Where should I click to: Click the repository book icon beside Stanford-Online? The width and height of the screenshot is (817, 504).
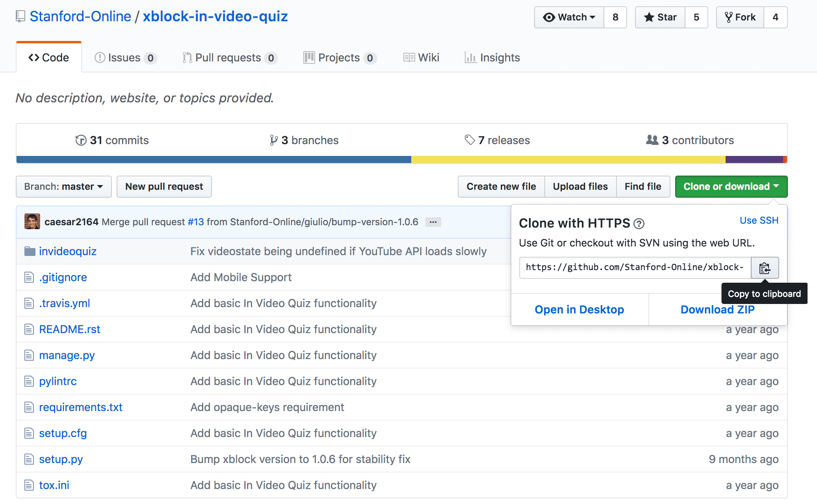click(20, 17)
